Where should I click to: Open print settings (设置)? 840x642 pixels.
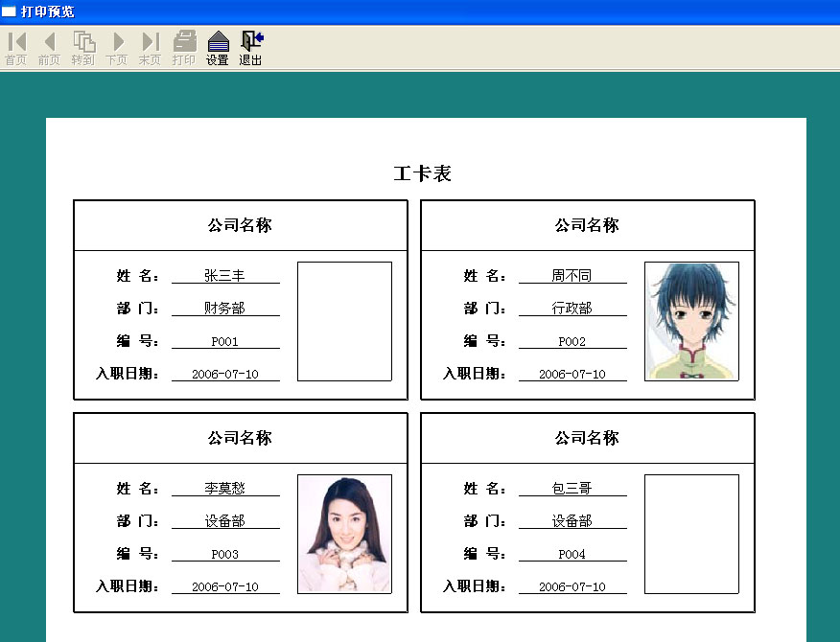pos(218,48)
